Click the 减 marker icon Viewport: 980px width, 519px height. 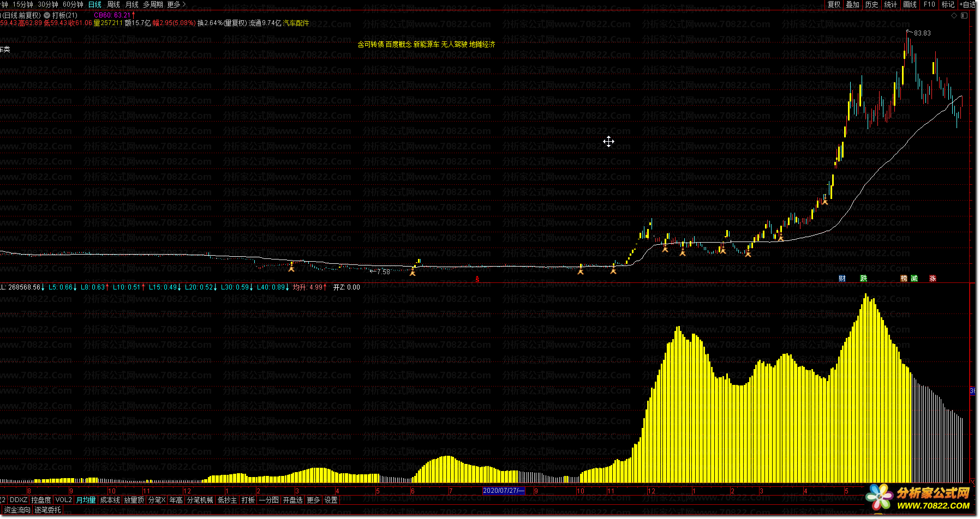click(915, 279)
